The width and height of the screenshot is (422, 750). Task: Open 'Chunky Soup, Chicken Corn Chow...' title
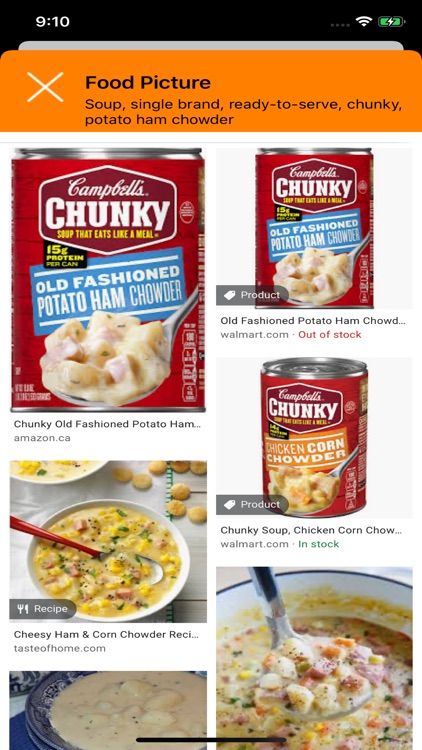pyautogui.click(x=311, y=530)
